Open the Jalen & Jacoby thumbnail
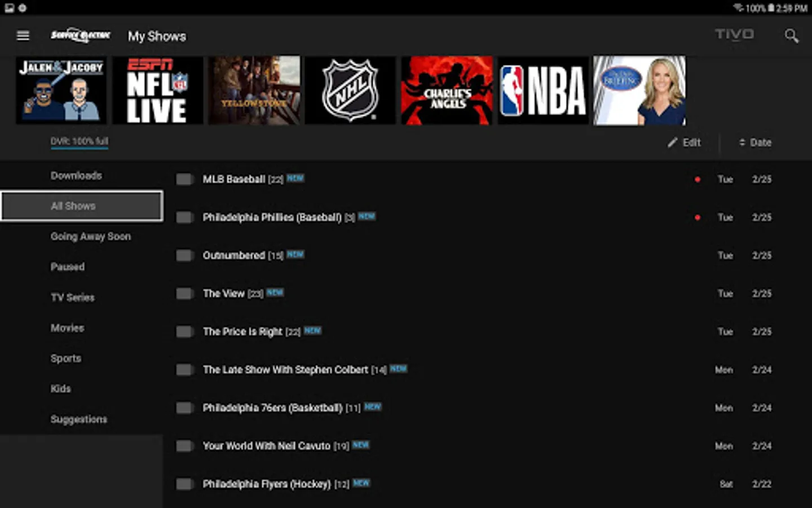This screenshot has height=508, width=812. [61, 90]
